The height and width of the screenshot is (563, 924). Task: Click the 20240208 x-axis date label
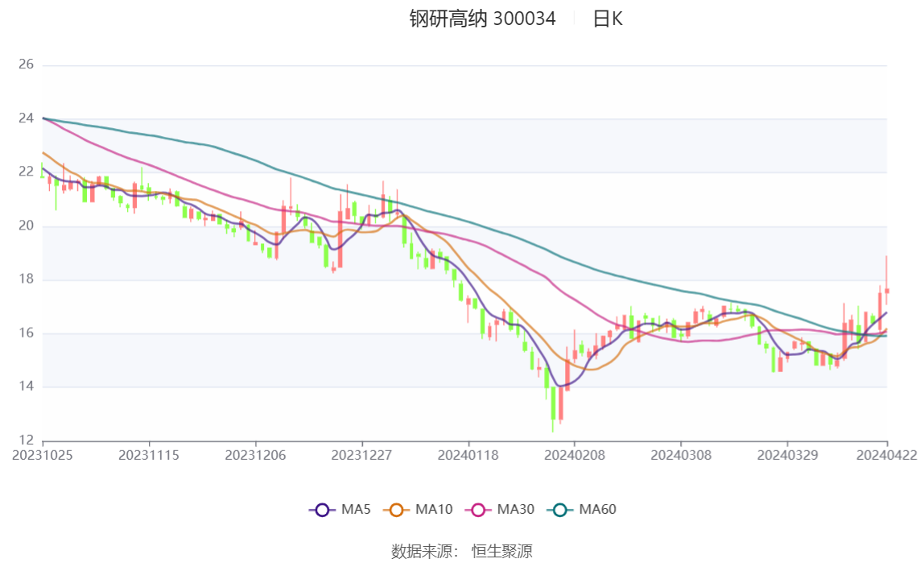(x=574, y=455)
